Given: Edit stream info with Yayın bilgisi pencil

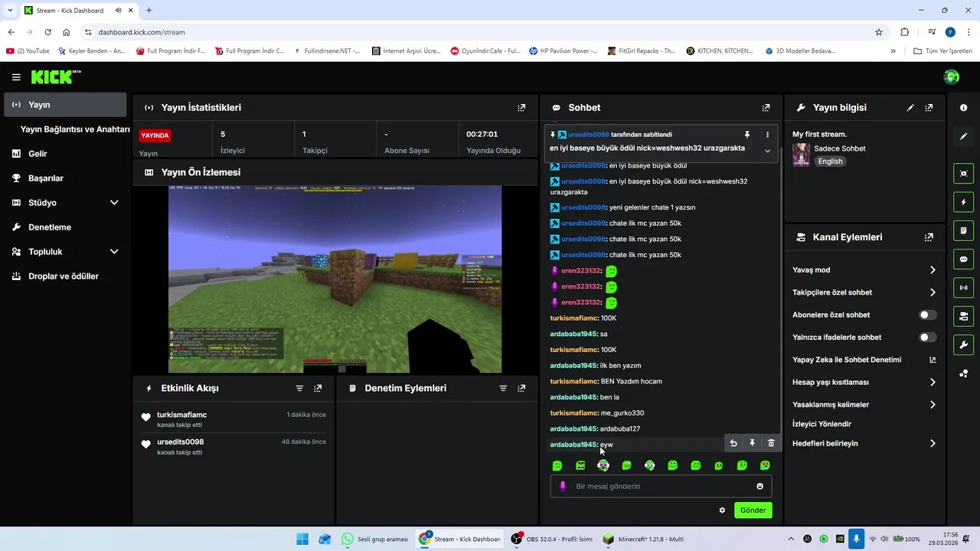Looking at the screenshot, I should [x=910, y=108].
